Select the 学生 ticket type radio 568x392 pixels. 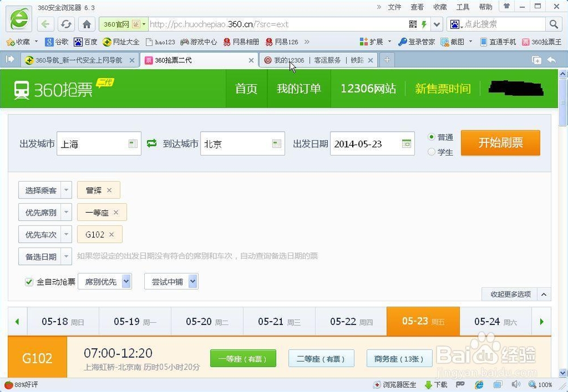431,151
